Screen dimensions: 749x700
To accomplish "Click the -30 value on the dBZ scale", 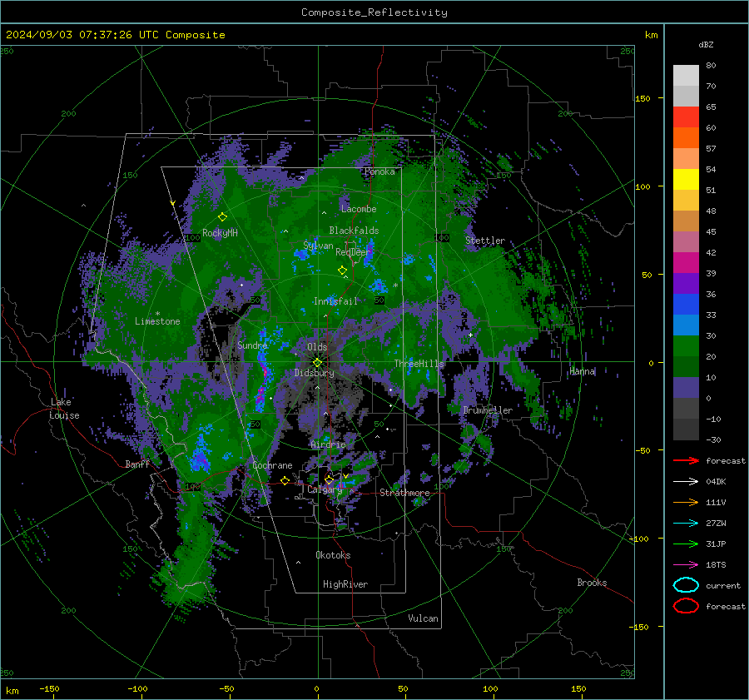I will (x=714, y=439).
